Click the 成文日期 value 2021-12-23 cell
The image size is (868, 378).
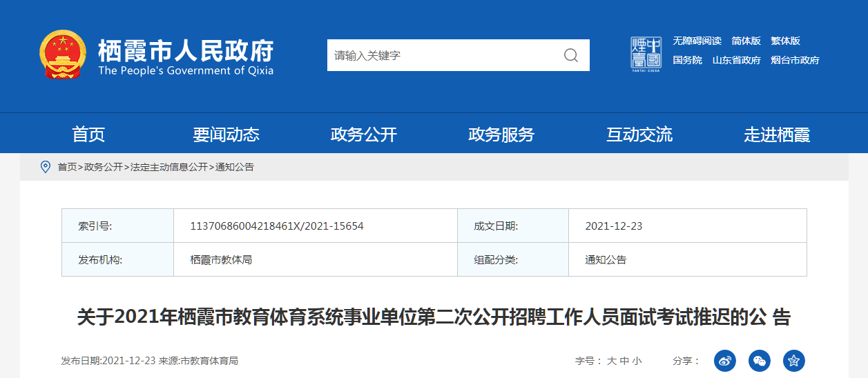[687, 226]
